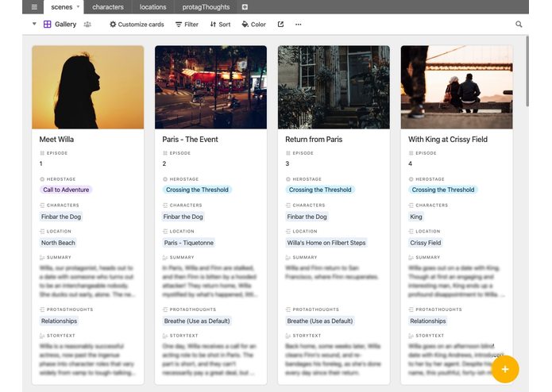Click the North Beach location chip

coord(58,243)
